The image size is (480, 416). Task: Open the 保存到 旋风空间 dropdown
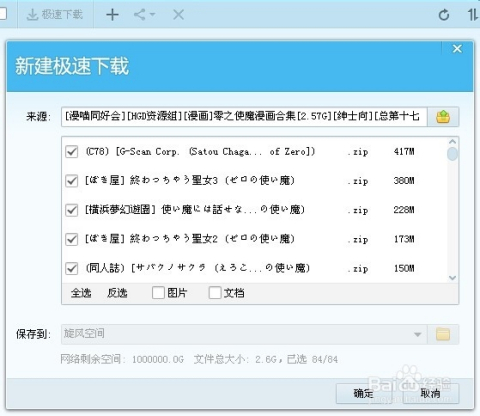point(244,334)
